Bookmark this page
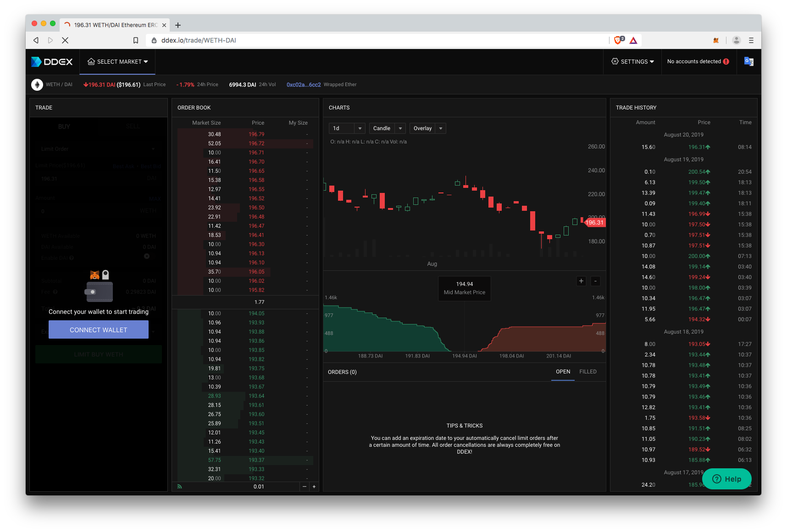Viewport: 787px width, 532px height. [x=136, y=40]
